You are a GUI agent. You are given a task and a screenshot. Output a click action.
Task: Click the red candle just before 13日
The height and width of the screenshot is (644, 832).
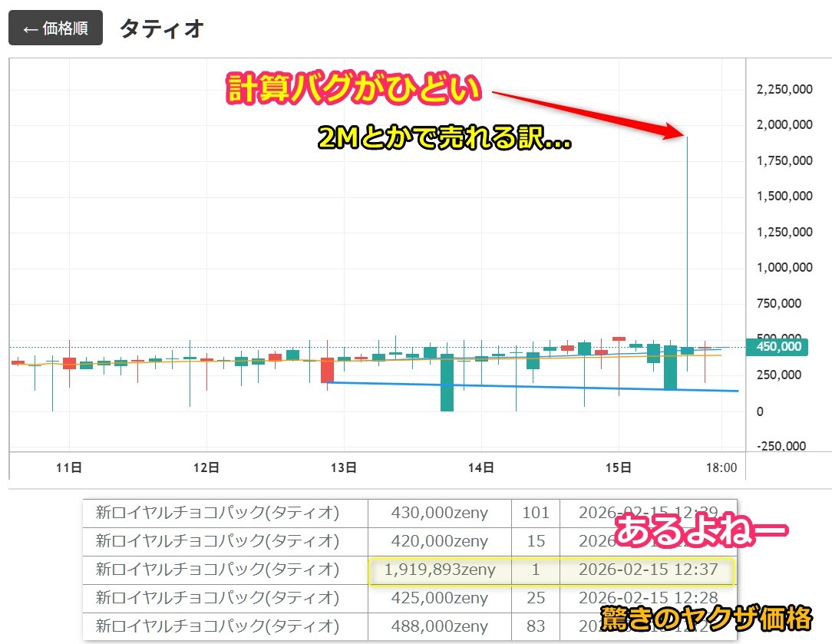pos(327,369)
